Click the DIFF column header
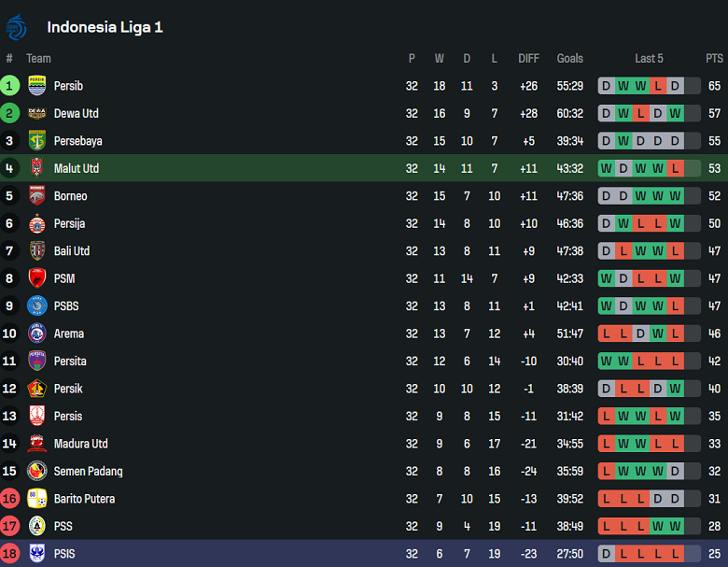728x567 pixels. click(x=528, y=59)
